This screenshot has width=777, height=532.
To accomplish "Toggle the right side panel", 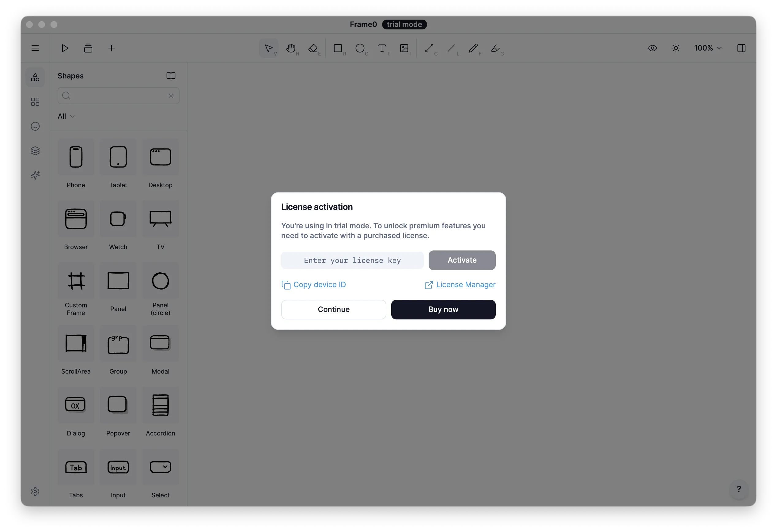I will [741, 48].
